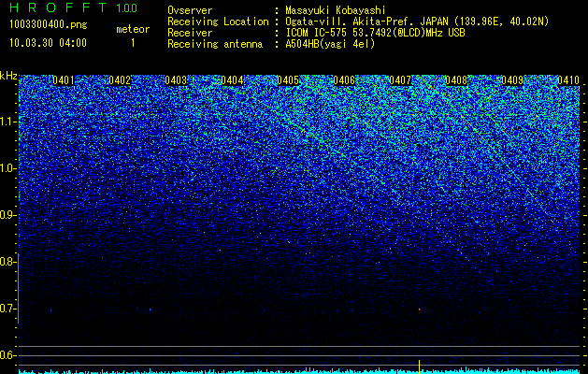Click the 0.6 kHz axis label
Screen dimensions: 588x374
[7, 355]
